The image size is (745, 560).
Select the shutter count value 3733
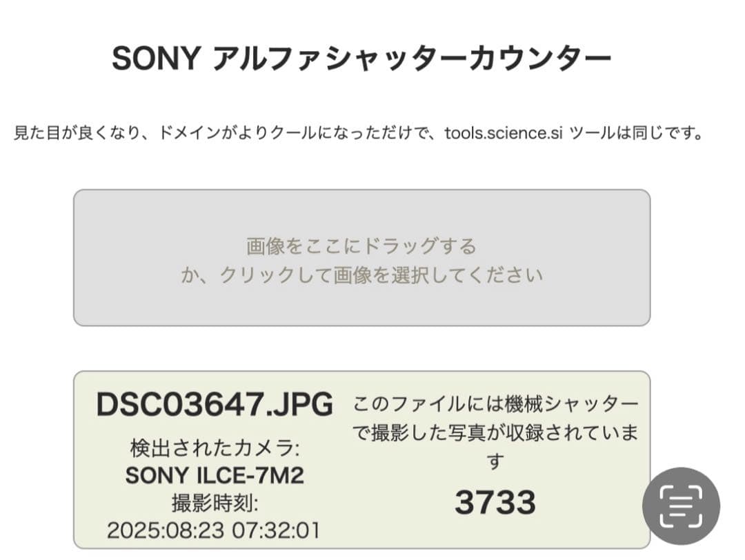(495, 502)
